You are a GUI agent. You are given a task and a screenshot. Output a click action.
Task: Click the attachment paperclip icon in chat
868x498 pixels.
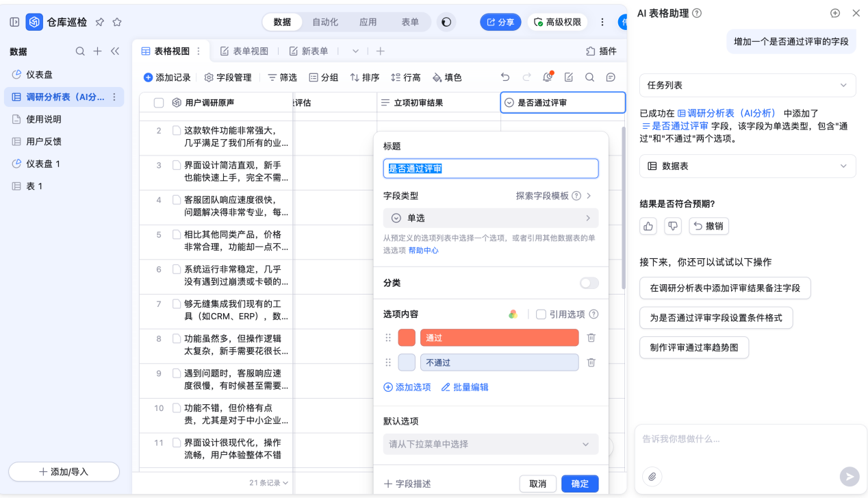[652, 476]
